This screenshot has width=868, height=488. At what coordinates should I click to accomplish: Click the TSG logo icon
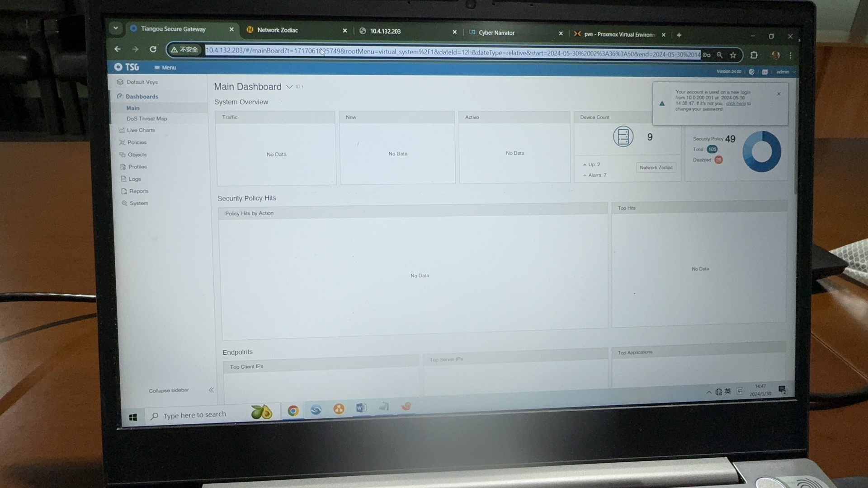[x=118, y=67]
